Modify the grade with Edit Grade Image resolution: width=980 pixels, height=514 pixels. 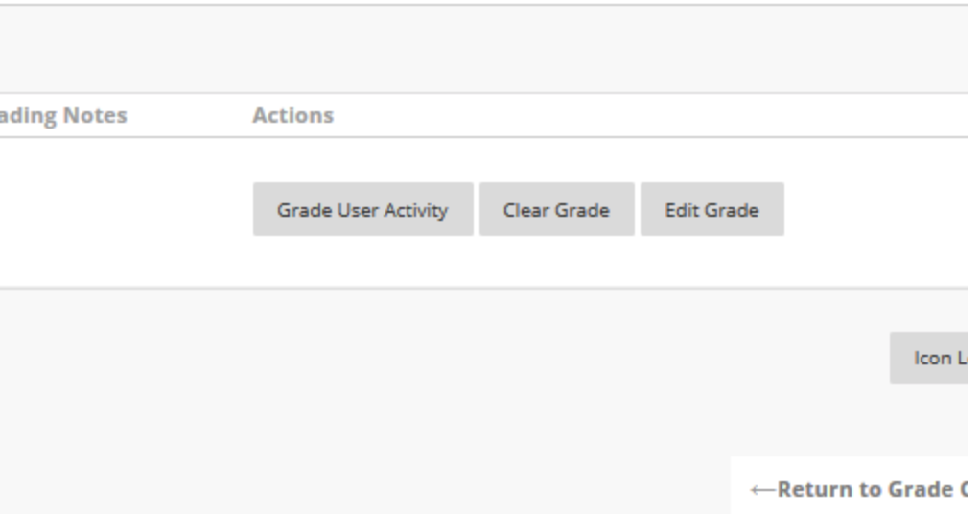(712, 209)
